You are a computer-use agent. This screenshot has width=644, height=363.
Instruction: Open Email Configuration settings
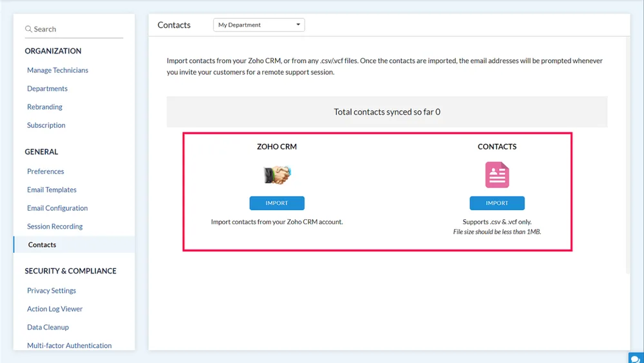tap(57, 208)
